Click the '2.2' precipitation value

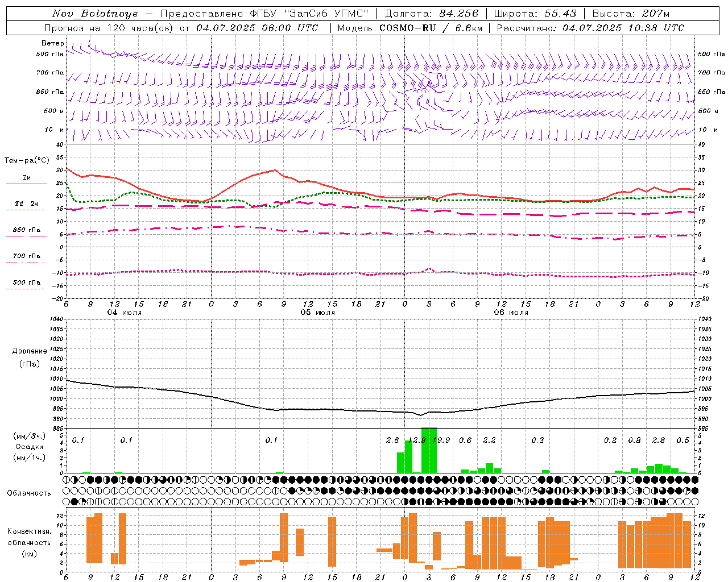[489, 440]
